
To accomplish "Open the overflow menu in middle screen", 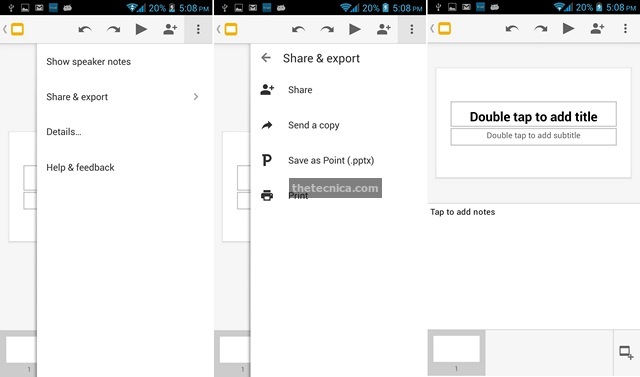I will [412, 29].
